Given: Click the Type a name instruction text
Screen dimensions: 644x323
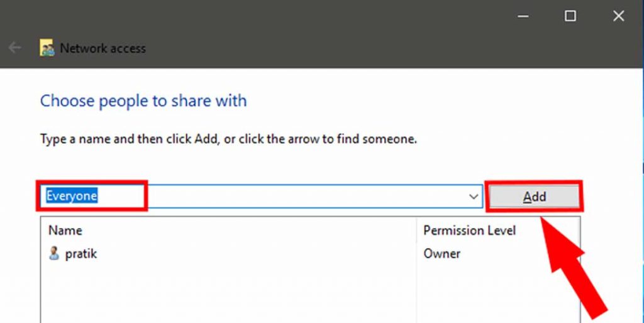Looking at the screenshot, I should tap(228, 139).
